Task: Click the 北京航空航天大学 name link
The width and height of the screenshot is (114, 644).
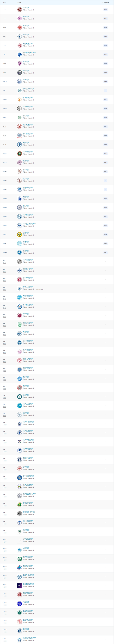Action: pyautogui.click(x=29, y=223)
